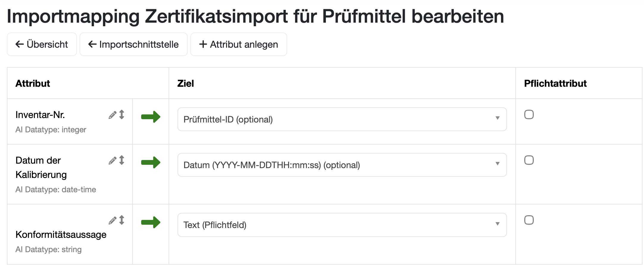Open the Prüfmittel-ID (optional) target dropdown
The image size is (644, 276).
pyautogui.click(x=342, y=119)
